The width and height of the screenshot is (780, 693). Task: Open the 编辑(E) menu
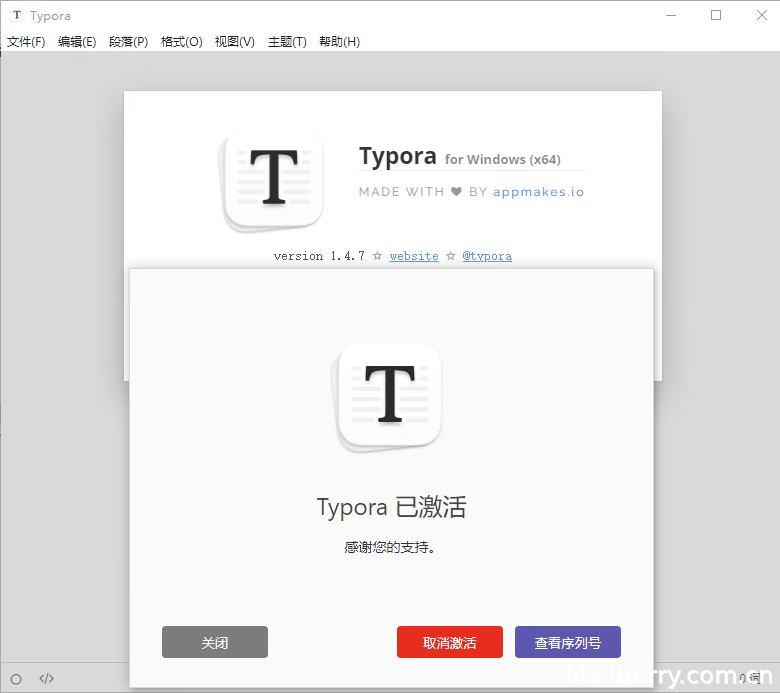pos(77,42)
